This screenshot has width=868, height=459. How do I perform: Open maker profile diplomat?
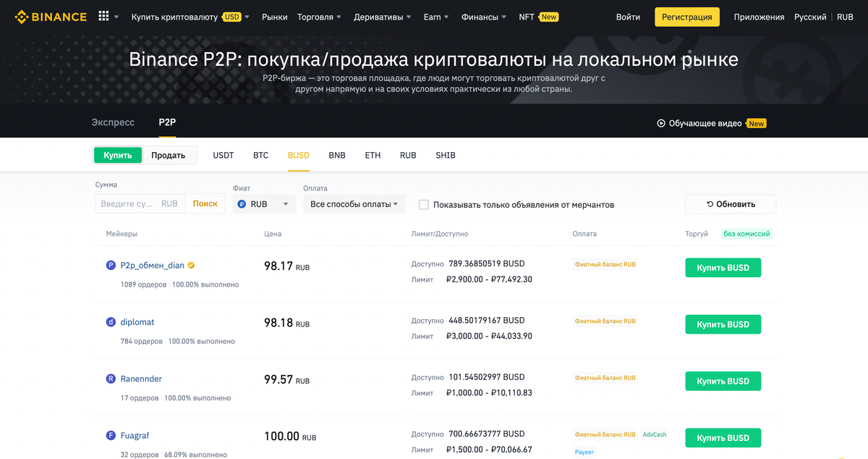(137, 322)
